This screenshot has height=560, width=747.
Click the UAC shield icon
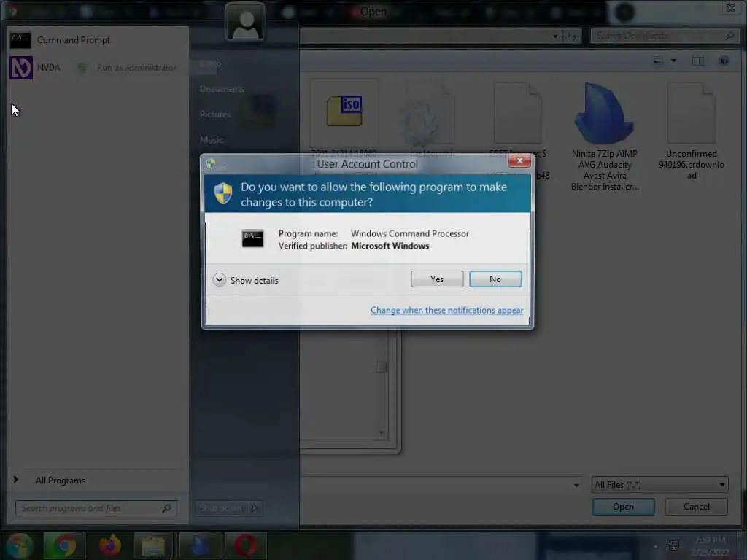tap(223, 193)
